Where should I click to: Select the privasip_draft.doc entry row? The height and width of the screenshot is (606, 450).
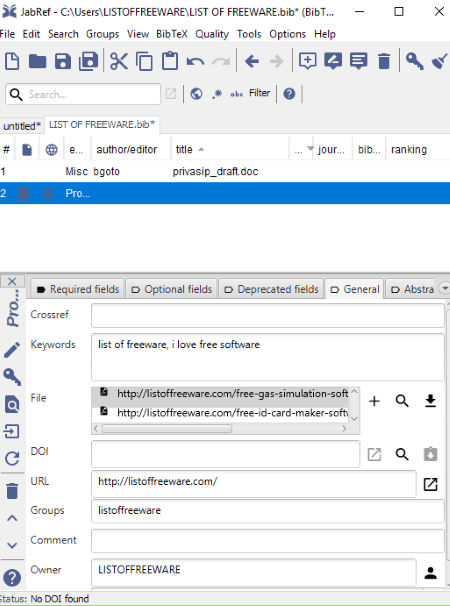tap(225, 171)
